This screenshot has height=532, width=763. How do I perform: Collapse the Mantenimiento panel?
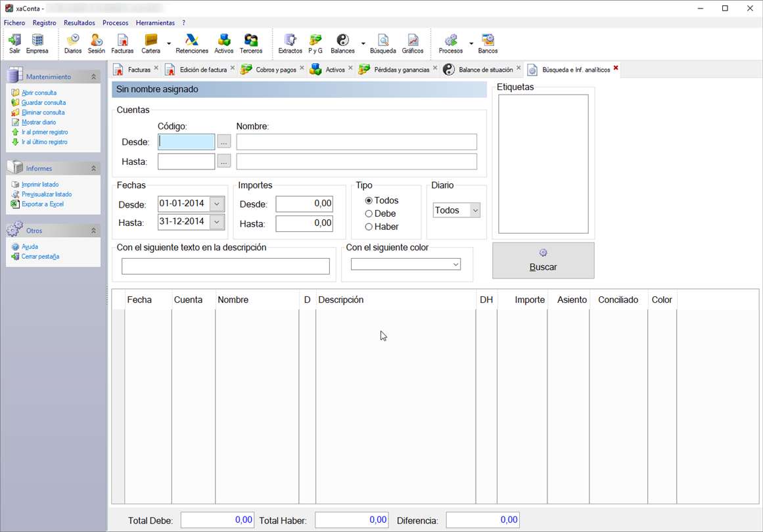point(93,77)
